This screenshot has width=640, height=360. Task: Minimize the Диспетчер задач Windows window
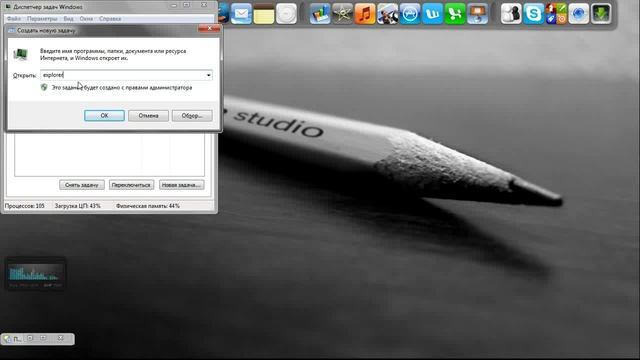tap(174, 5)
